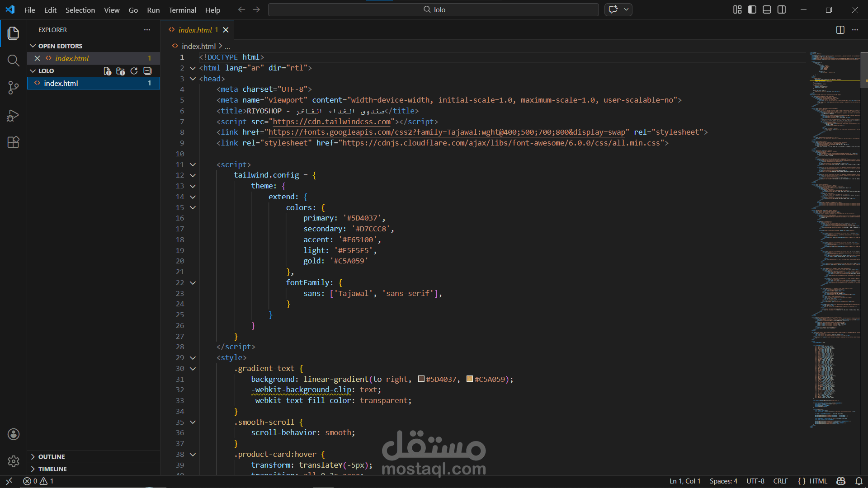The height and width of the screenshot is (488, 868).
Task: Refresh the Explorer file tree
Action: 134,71
